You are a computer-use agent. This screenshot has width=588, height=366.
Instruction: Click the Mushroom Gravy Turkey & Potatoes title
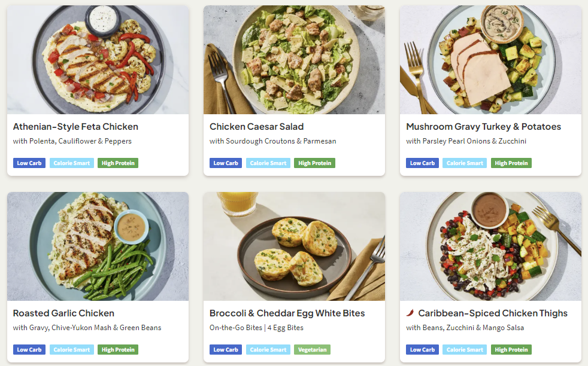pos(483,127)
